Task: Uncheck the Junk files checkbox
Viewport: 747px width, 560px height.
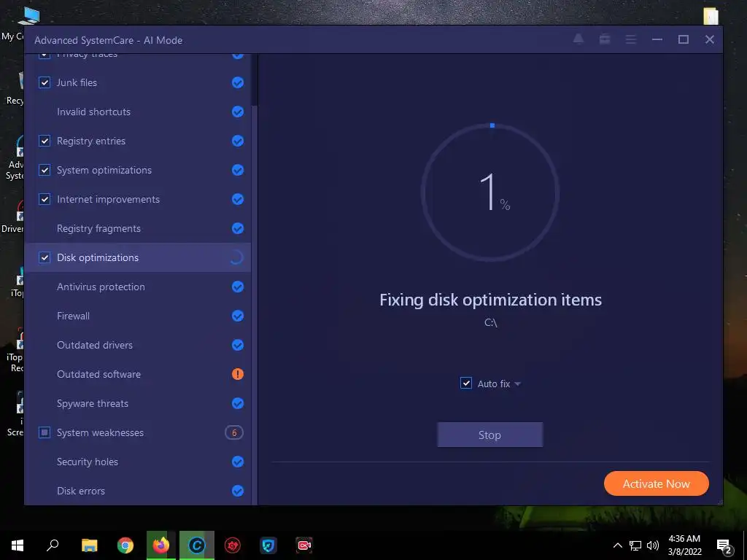Action: (44, 82)
